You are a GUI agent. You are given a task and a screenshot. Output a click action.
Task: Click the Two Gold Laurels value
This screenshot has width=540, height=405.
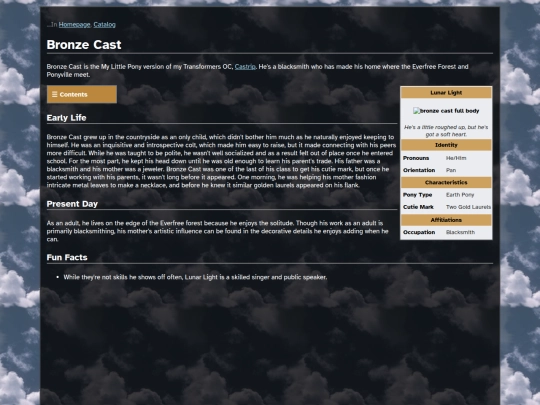(x=468, y=207)
